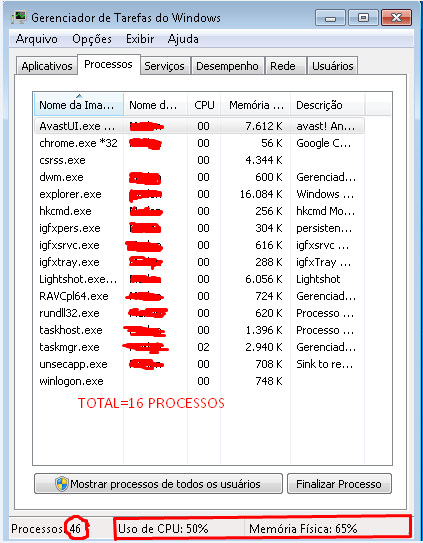
Task: Open the Ajuda menu
Action: click(x=183, y=39)
